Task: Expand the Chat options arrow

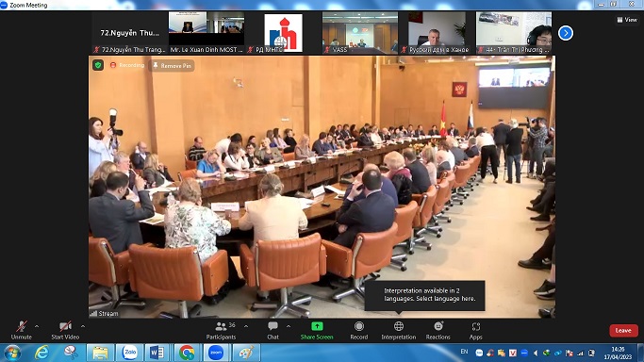Action: click(x=289, y=326)
